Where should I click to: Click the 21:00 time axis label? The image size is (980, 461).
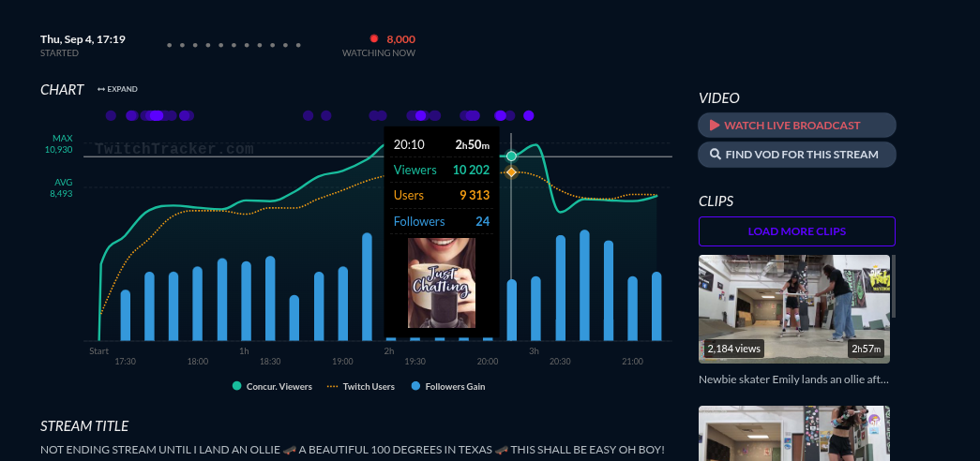pos(632,362)
